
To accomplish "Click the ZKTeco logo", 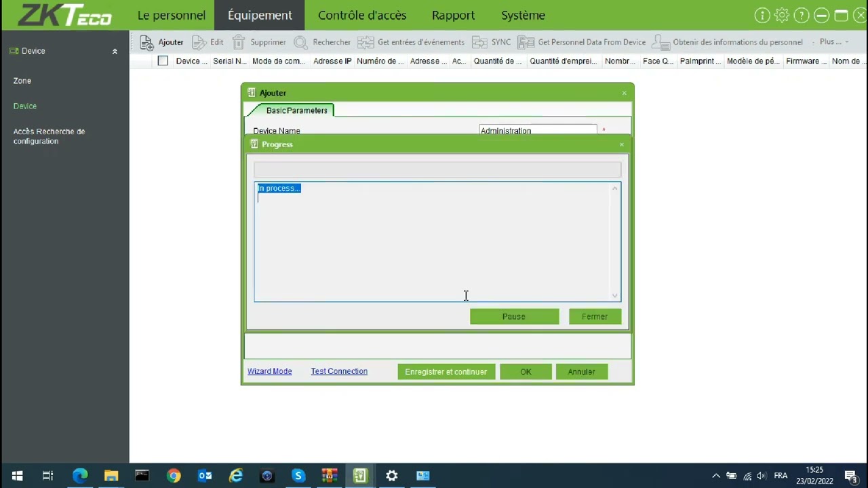I will [64, 15].
